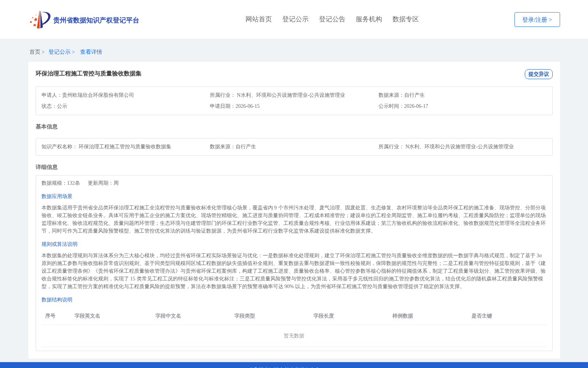Click 数据应用场景 heading
This screenshot has height=368, width=588.
[57, 196]
